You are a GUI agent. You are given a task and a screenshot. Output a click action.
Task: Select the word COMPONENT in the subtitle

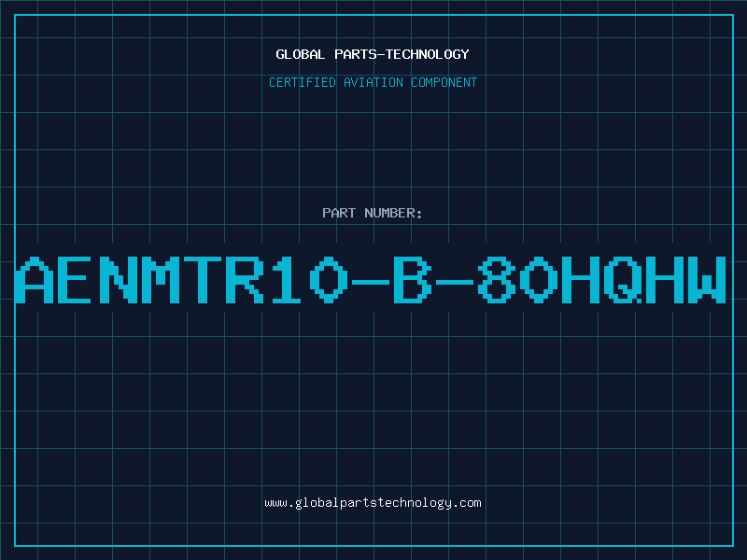(444, 82)
